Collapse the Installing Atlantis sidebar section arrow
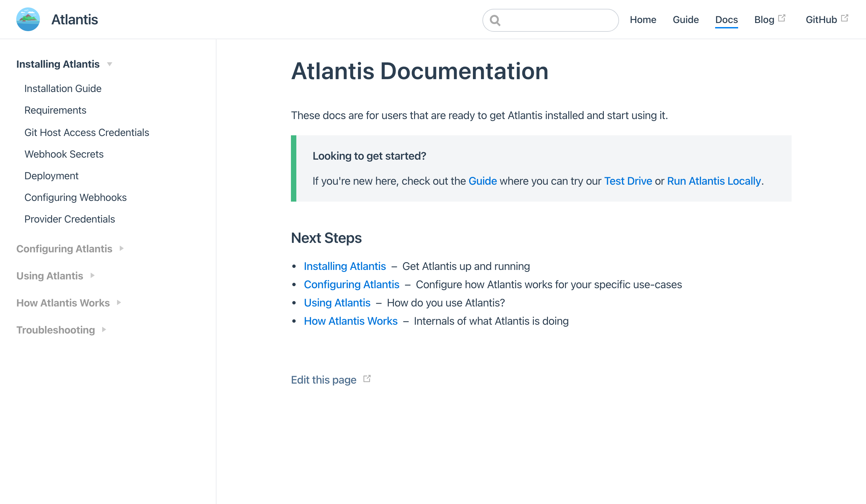866x504 pixels. (110, 64)
